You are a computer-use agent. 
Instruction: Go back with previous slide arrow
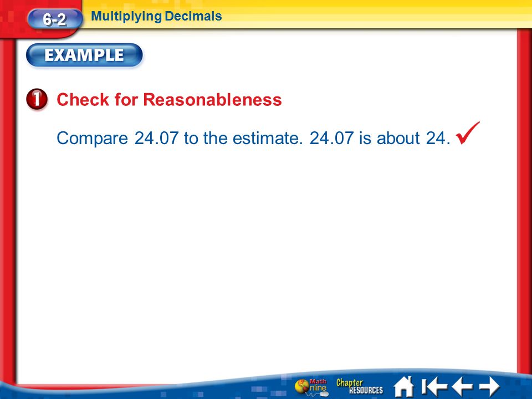tap(462, 386)
